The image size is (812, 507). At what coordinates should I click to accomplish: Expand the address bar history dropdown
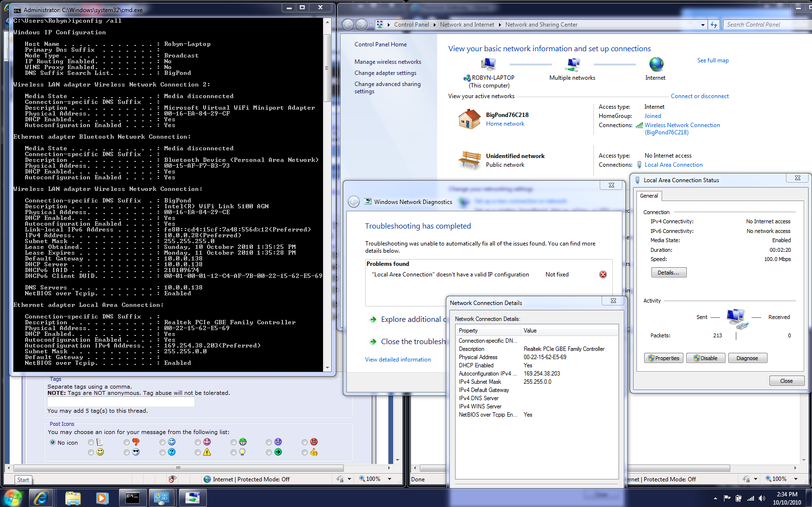point(703,25)
